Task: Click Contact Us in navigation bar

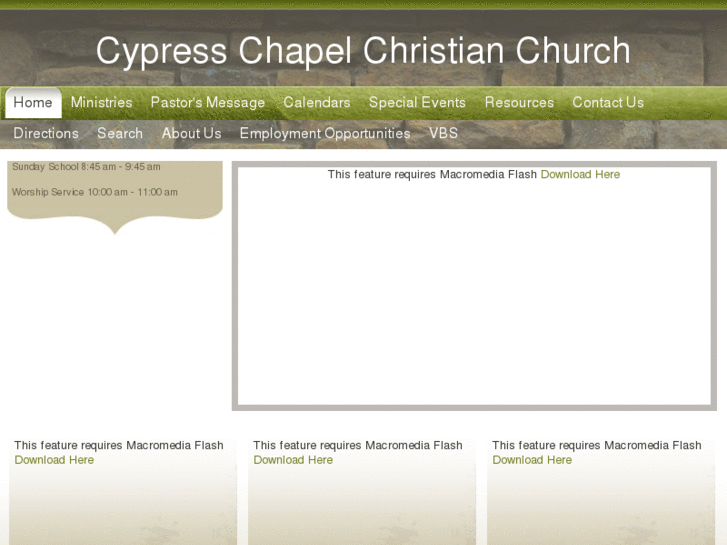Action: tap(608, 103)
